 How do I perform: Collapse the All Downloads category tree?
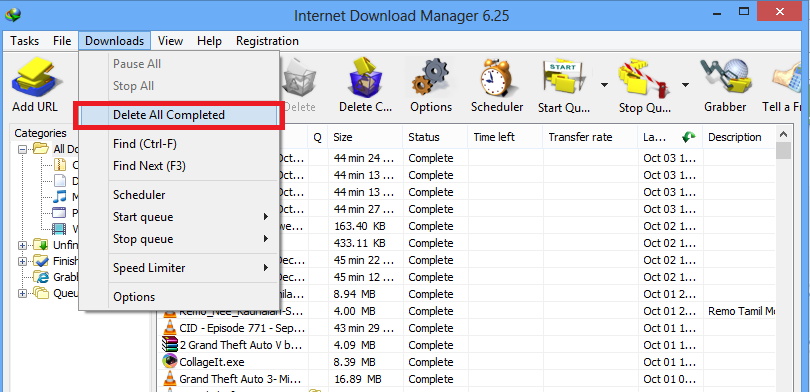click(x=23, y=149)
